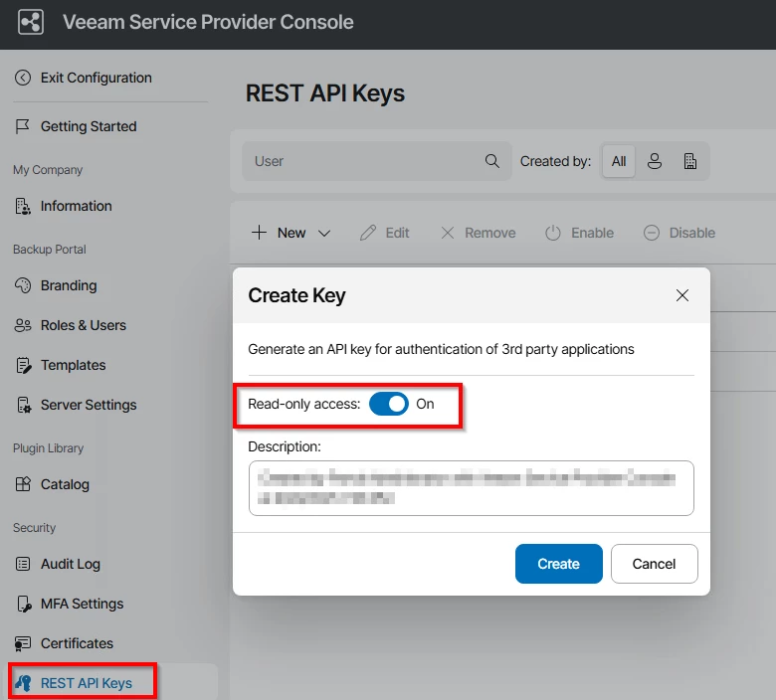Click the Veeam logo icon
Screen dimensions: 776x700
(x=31, y=22)
